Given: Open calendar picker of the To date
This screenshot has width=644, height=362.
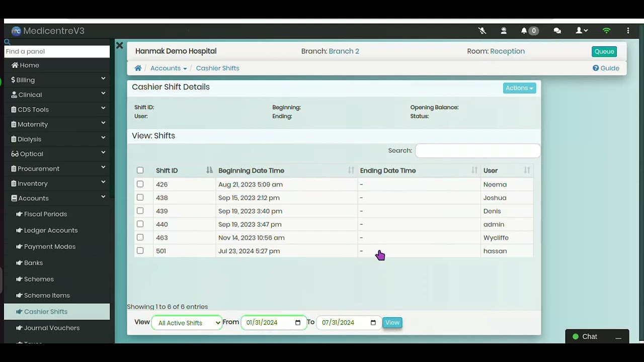Looking at the screenshot, I should (373, 323).
